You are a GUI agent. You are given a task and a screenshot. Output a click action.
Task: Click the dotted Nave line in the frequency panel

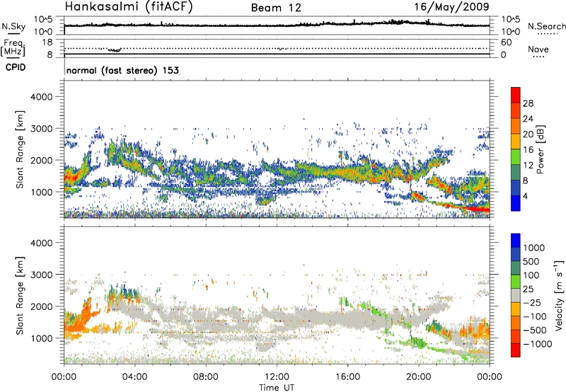tap(277, 48)
